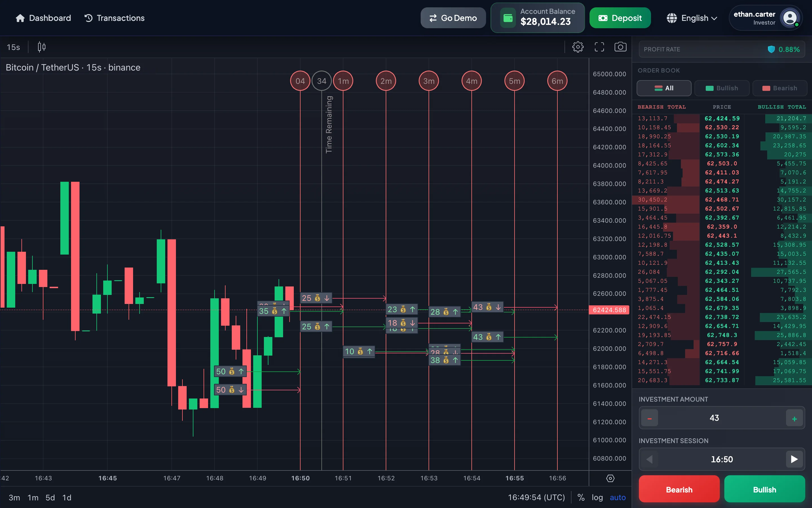812x508 pixels.
Task: Select the 1m time range
Action: pyautogui.click(x=33, y=498)
